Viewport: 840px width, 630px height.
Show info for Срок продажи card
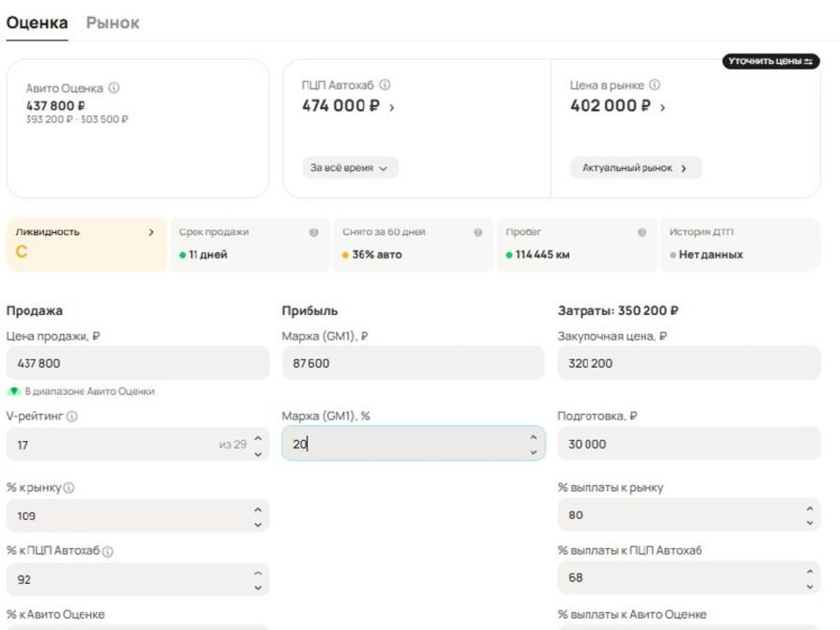pos(314,232)
